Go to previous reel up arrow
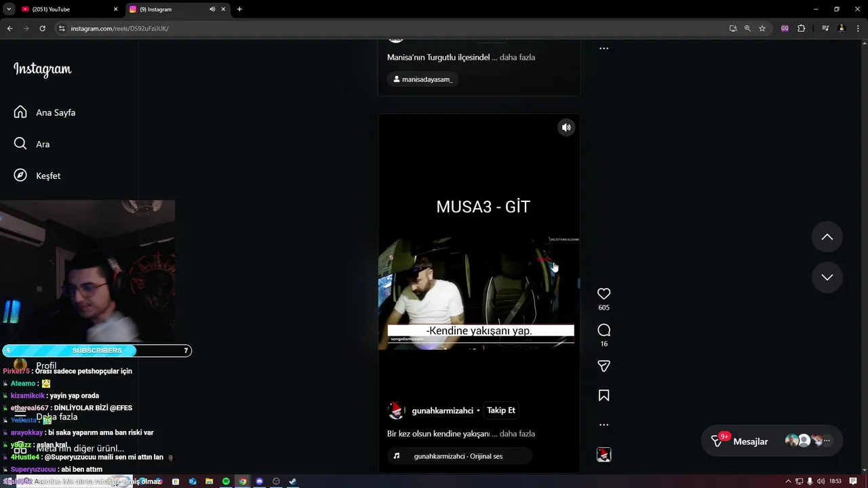Image resolution: width=868 pixels, height=488 pixels. pyautogui.click(x=827, y=237)
